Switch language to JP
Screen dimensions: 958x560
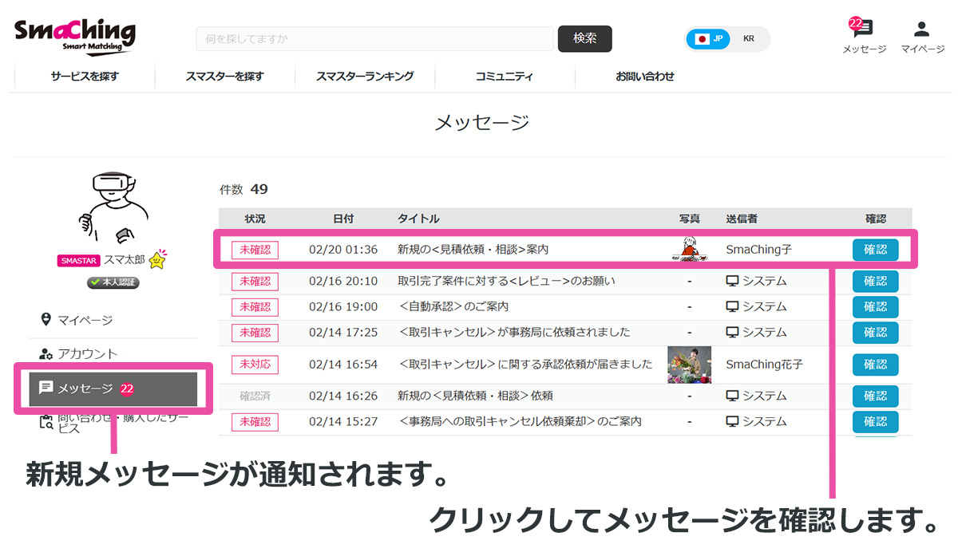tap(709, 38)
